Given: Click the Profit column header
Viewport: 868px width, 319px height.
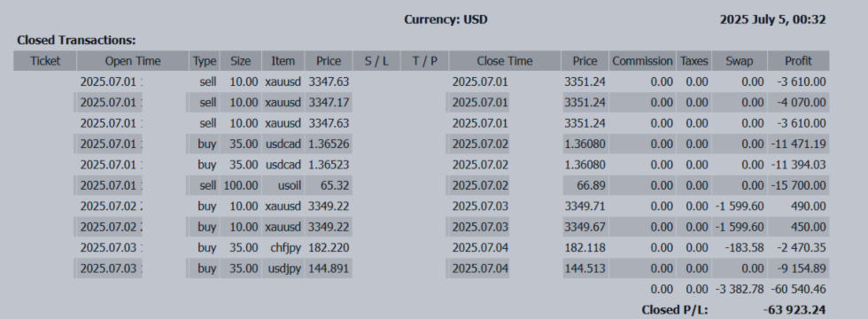Looking at the screenshot, I should (x=798, y=61).
